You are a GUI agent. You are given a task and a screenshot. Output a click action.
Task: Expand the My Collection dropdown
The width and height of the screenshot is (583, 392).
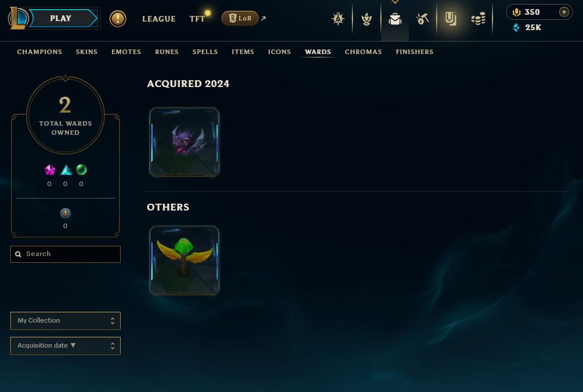tap(65, 321)
